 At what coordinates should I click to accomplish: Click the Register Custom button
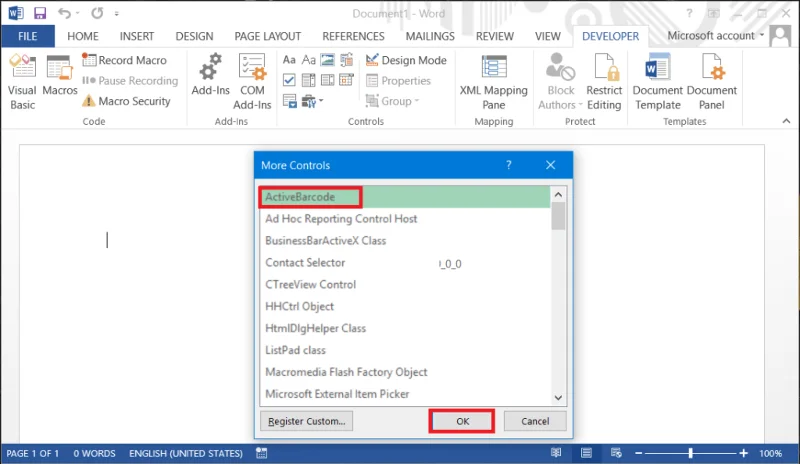pos(306,421)
